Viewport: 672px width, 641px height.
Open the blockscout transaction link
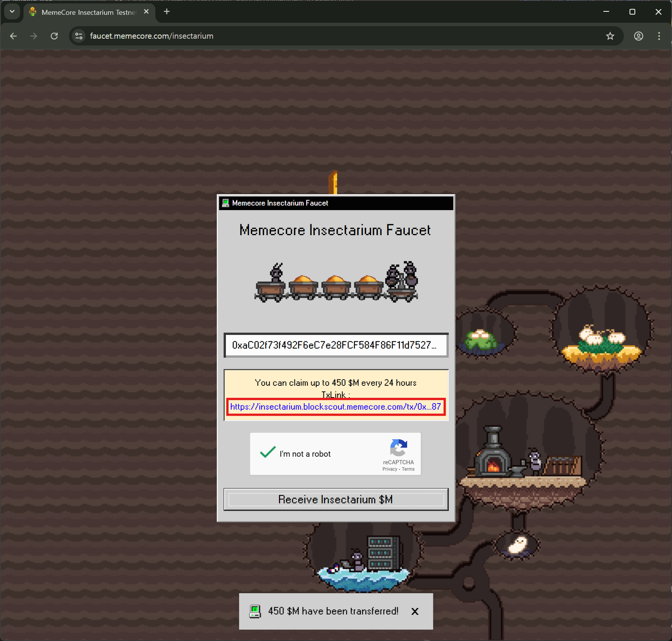point(335,407)
